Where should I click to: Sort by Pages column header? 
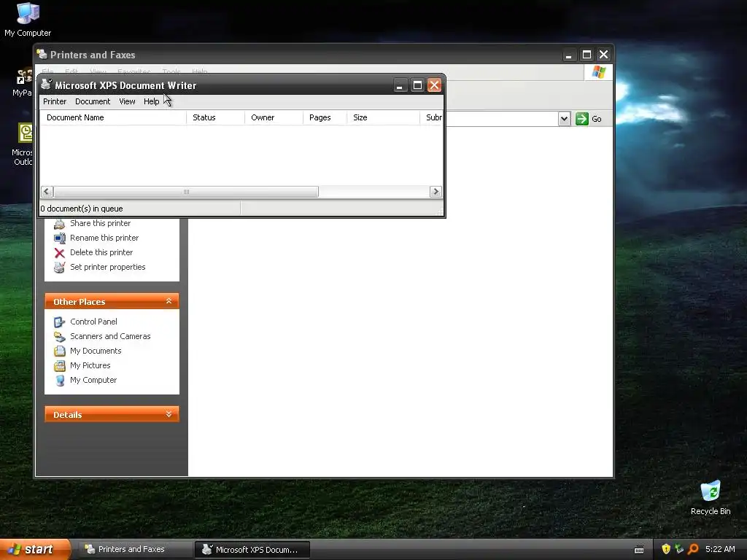pyautogui.click(x=325, y=117)
